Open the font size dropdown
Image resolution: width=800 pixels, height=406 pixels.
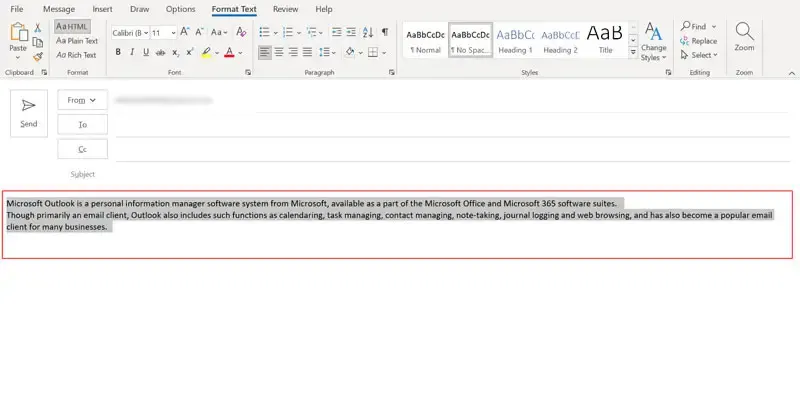(170, 32)
